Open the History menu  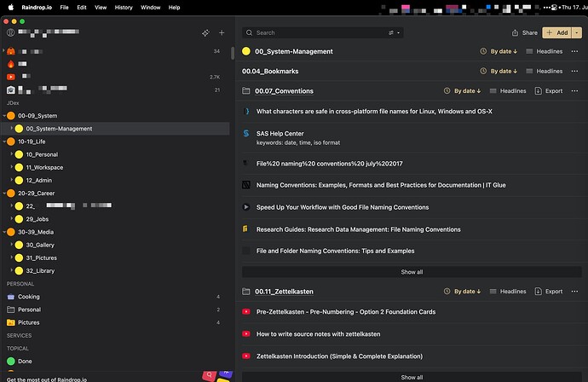click(x=124, y=8)
